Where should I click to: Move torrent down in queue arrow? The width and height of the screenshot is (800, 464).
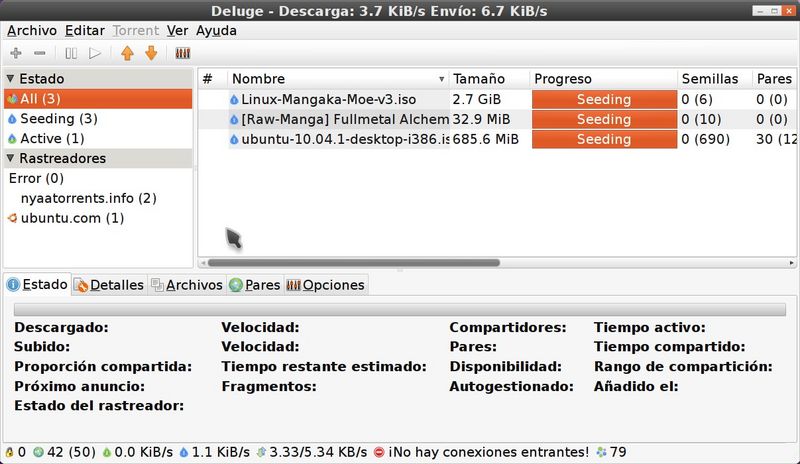pos(151,53)
